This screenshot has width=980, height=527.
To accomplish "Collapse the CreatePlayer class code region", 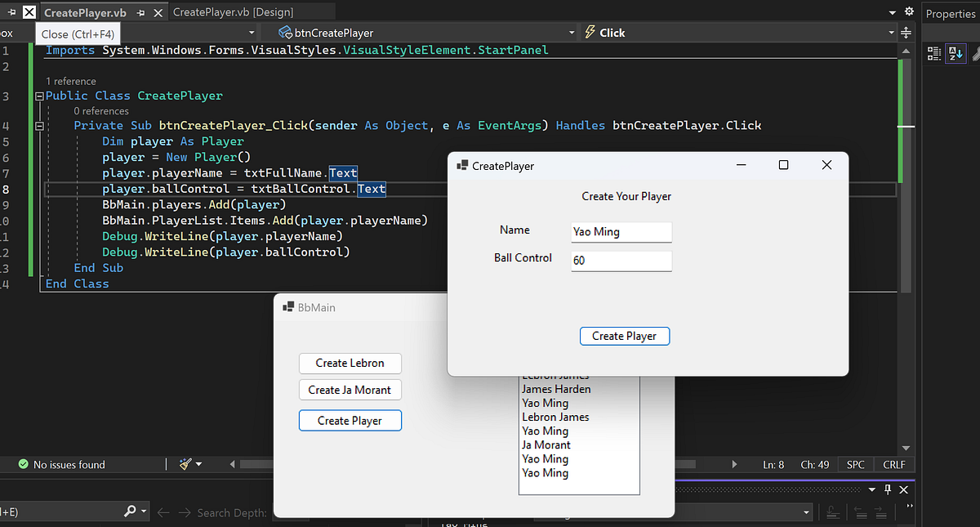I will [38, 95].
